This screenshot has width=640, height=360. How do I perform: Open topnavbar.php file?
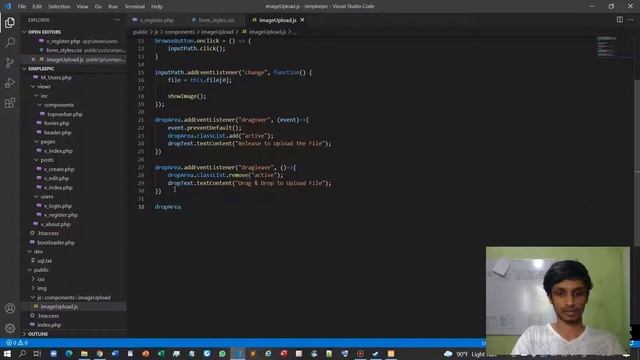tap(64, 114)
